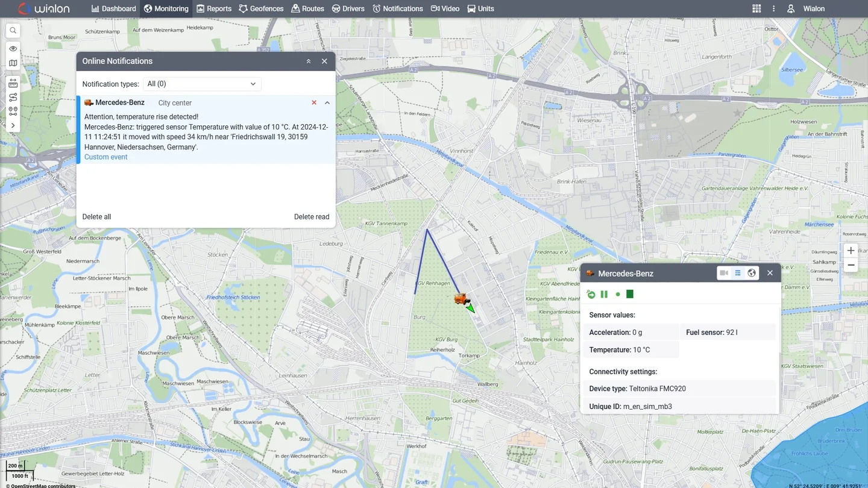Open the map search tool
Viewport: 868px width, 488px height.
click(13, 31)
